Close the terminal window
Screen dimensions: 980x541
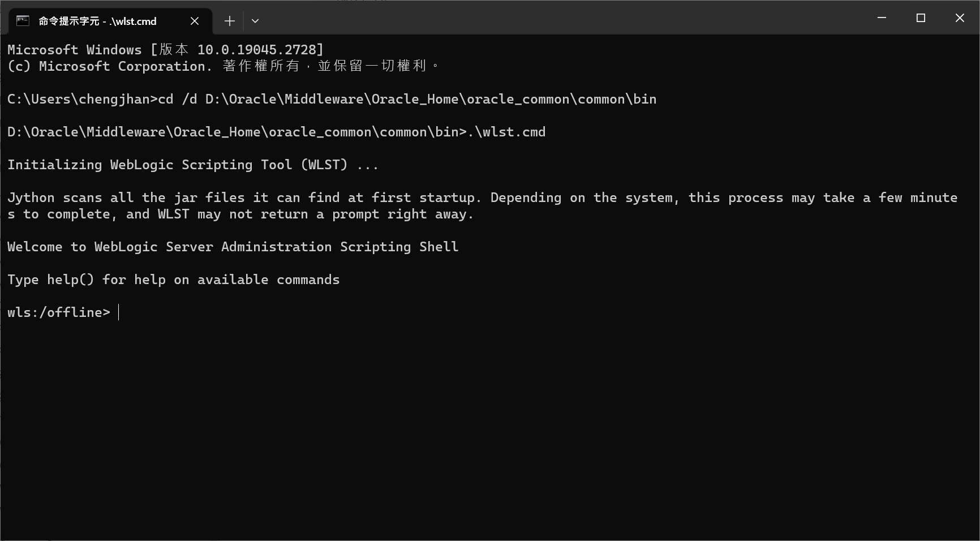click(960, 18)
